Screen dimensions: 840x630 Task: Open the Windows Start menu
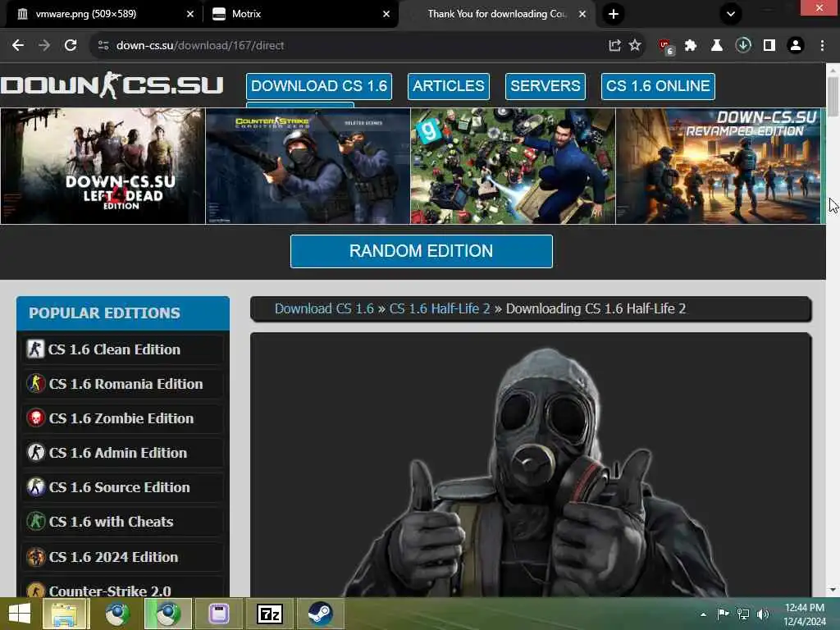point(20,614)
